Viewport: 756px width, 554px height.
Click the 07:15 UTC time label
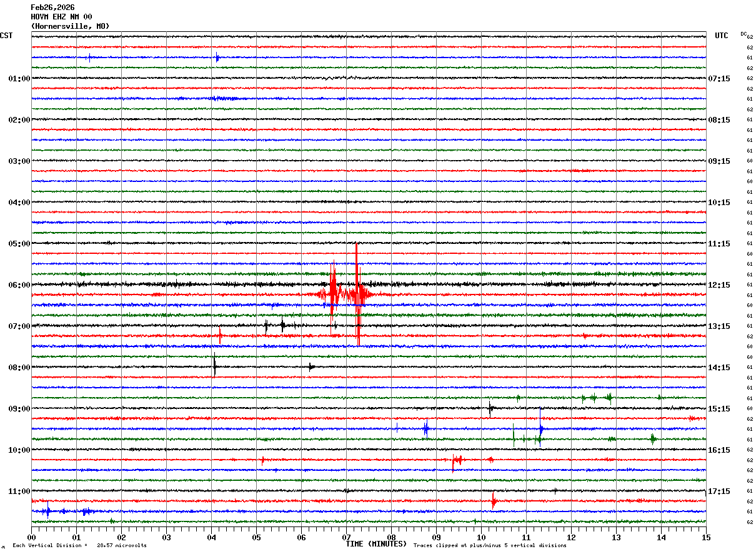[719, 79]
